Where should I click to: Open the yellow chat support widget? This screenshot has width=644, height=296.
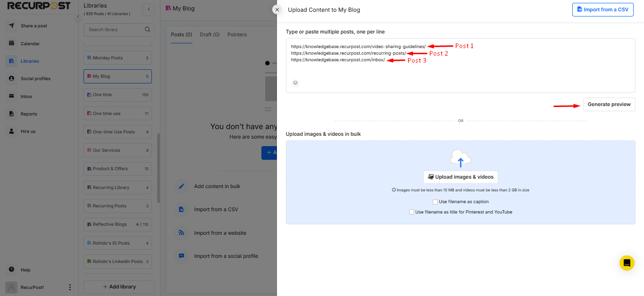tap(627, 263)
